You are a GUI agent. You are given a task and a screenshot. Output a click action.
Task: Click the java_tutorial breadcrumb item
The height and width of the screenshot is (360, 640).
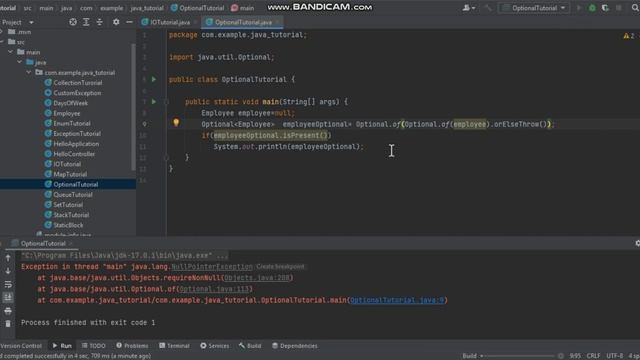coord(147,8)
